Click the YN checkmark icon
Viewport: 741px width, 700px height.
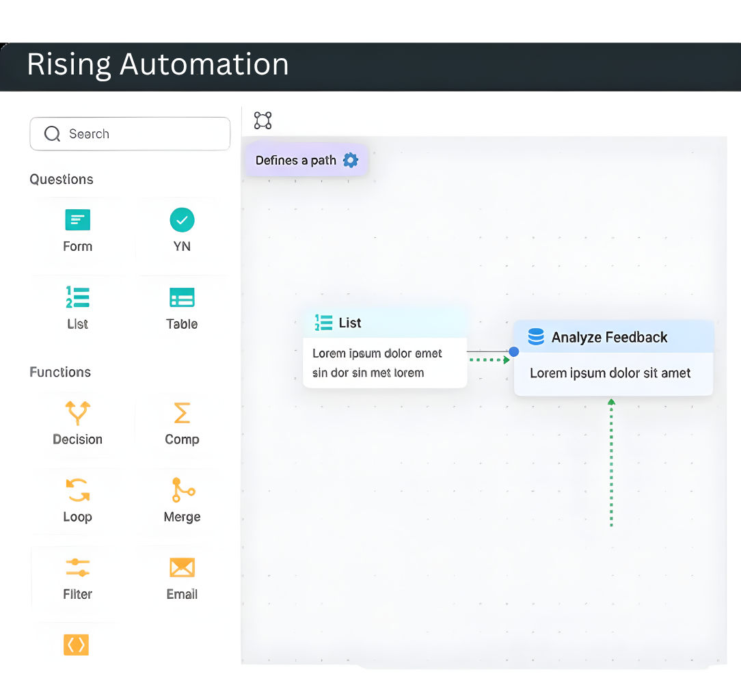click(182, 220)
